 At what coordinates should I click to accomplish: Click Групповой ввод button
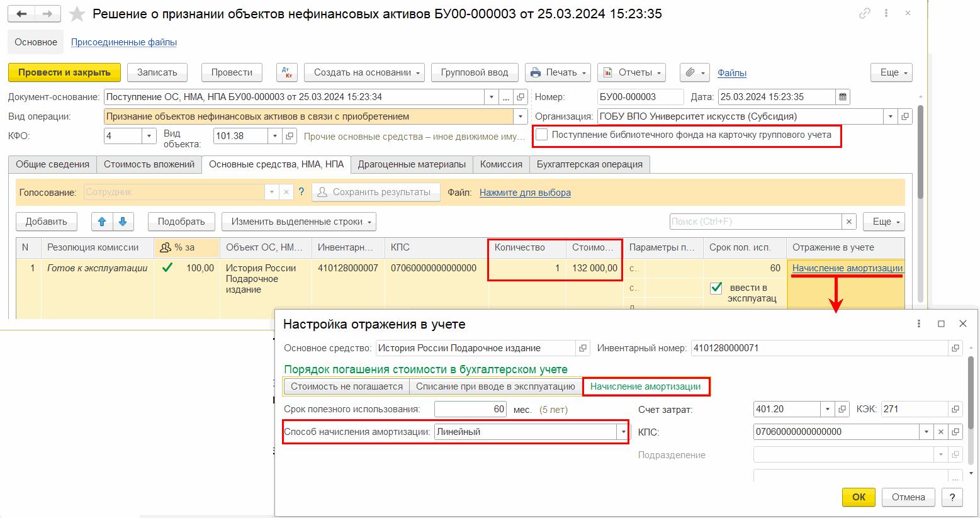[475, 72]
